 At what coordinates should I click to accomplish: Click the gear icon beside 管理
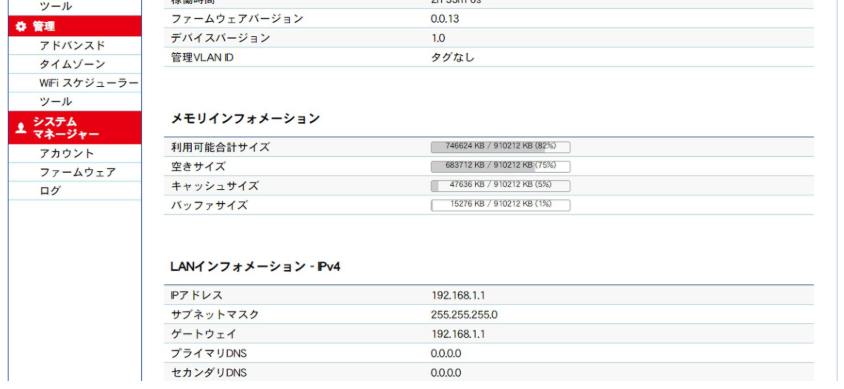coord(21,26)
